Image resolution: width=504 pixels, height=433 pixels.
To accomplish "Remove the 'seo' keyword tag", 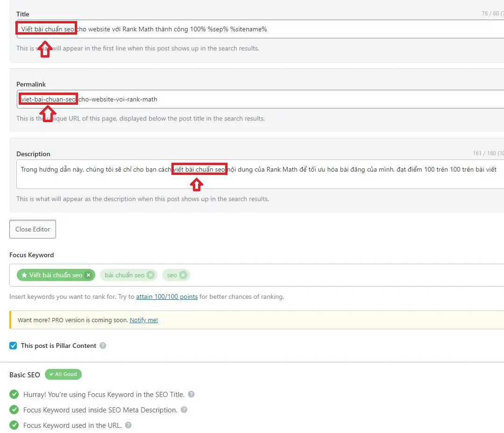I will tap(183, 275).
